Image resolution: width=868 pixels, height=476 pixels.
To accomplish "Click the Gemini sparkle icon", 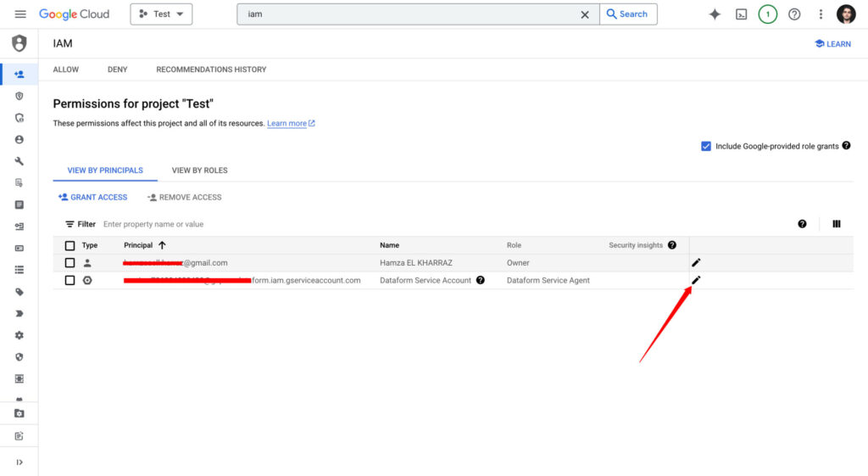I will pyautogui.click(x=715, y=14).
